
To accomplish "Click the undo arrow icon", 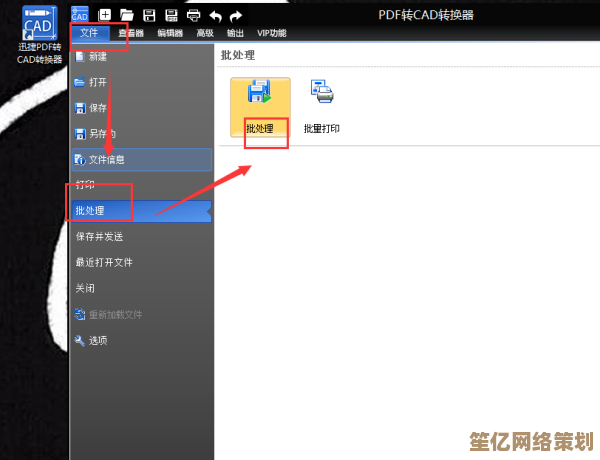I will 215,15.
